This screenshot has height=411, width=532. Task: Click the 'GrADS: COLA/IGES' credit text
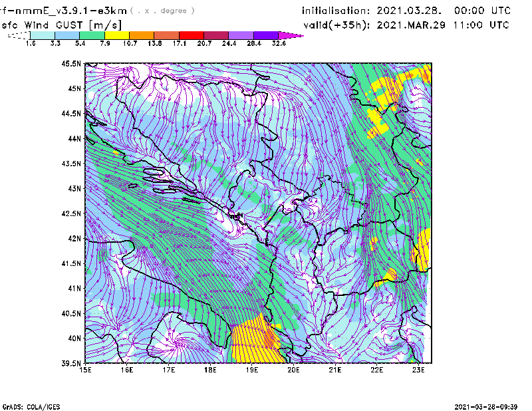[31, 407]
